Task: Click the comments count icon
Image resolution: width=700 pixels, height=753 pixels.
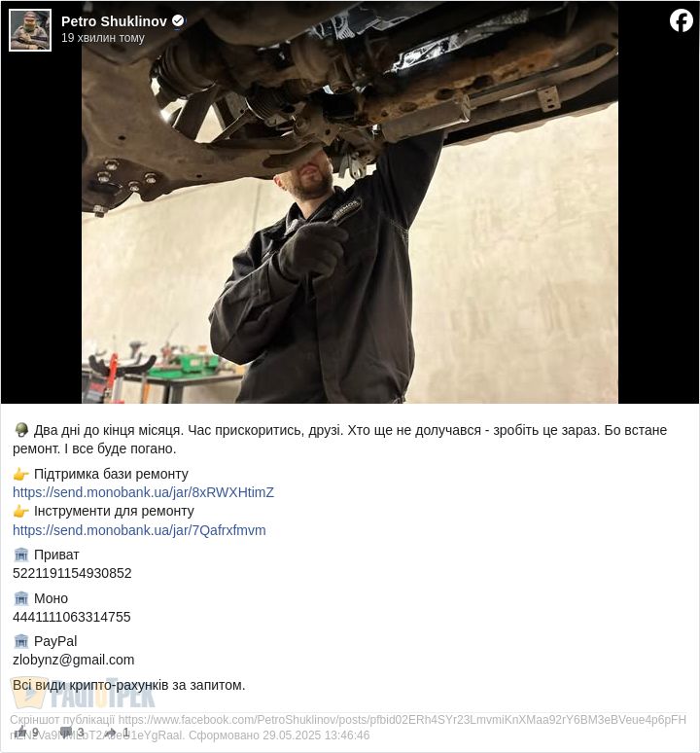Action: (x=66, y=733)
